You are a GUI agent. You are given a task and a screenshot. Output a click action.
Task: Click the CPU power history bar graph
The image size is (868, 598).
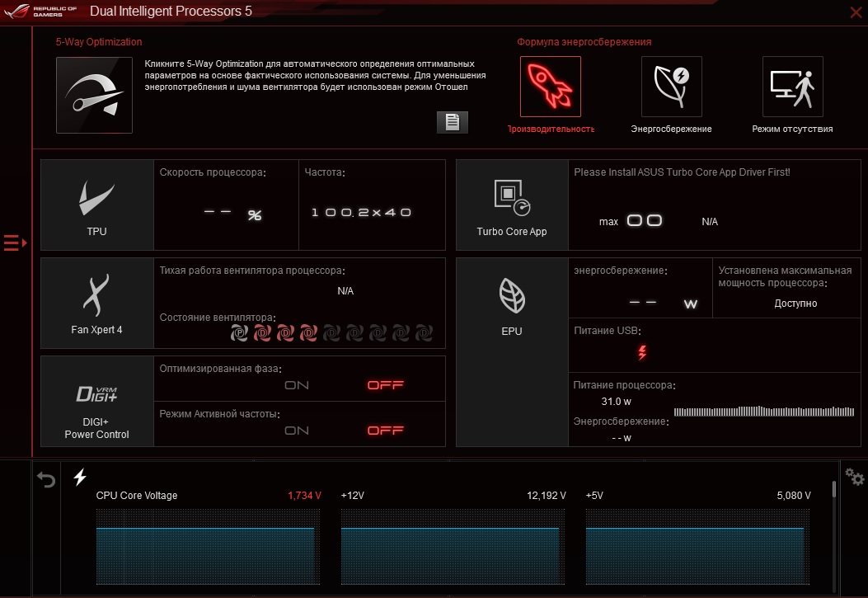(x=764, y=412)
